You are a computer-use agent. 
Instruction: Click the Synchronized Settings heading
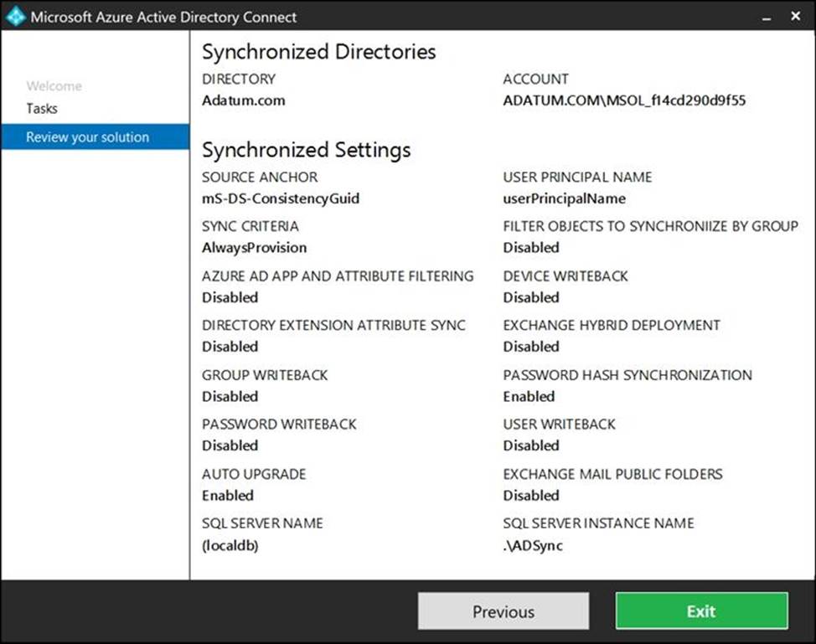[x=306, y=150]
